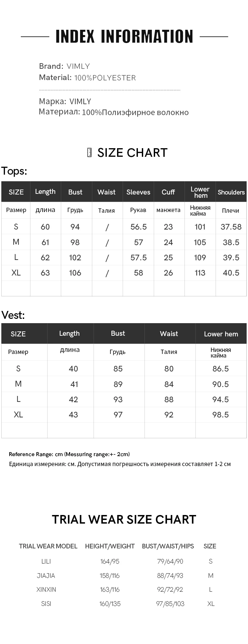Image resolution: width=248 pixels, height=644 pixels.
Task: Click the Tops M row size label
Action: [16, 242]
